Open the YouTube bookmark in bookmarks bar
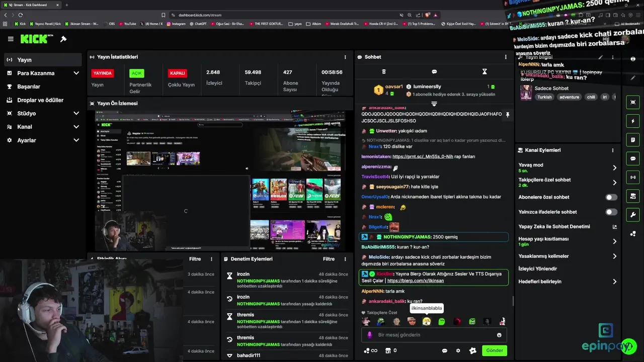The image size is (644, 362). click(x=127, y=24)
